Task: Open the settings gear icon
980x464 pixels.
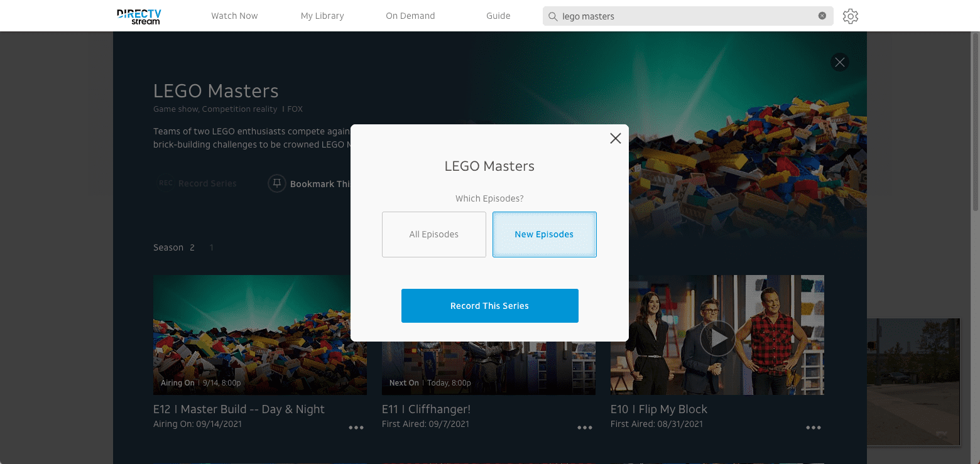Action: [x=851, y=16]
